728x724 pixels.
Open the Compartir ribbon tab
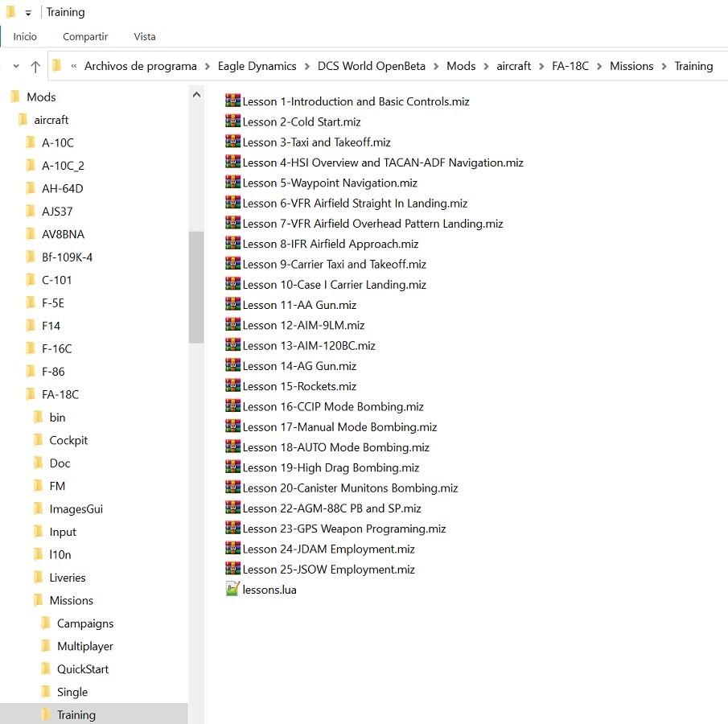pyautogui.click(x=85, y=37)
